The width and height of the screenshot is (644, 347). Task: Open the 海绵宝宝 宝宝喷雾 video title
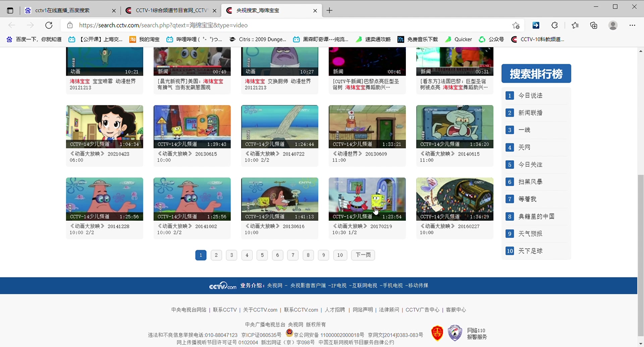pos(103,84)
